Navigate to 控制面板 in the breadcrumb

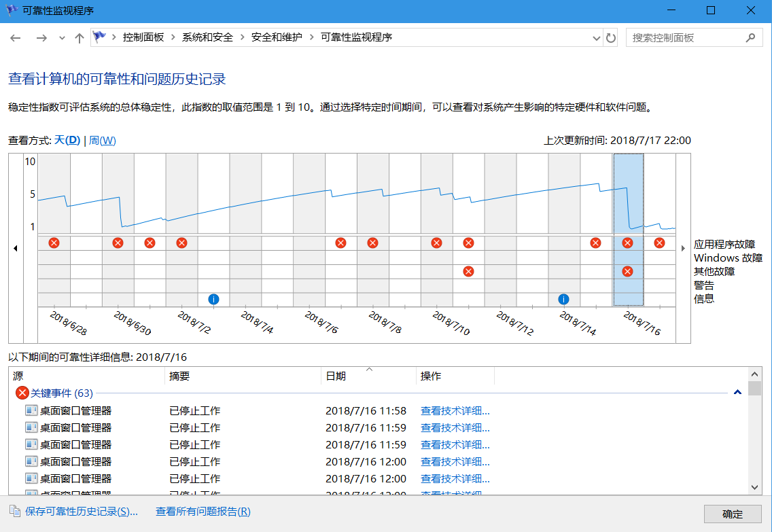(143, 37)
